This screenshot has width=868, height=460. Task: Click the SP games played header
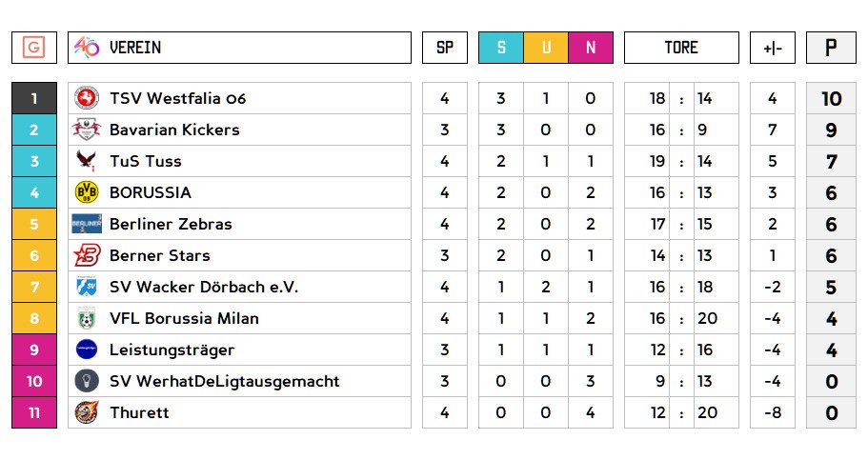pos(445,48)
